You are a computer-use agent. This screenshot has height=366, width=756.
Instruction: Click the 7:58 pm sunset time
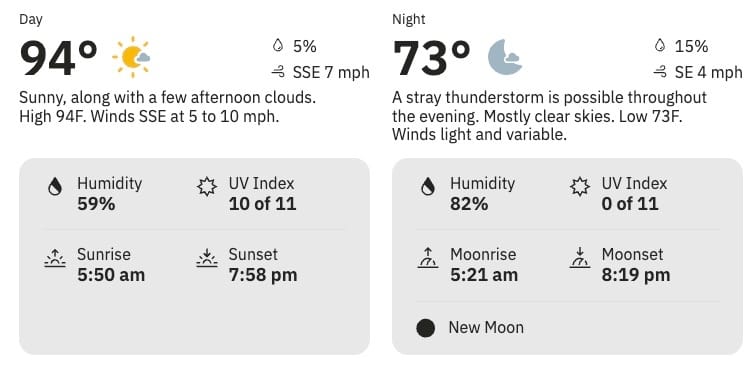pyautogui.click(x=263, y=275)
